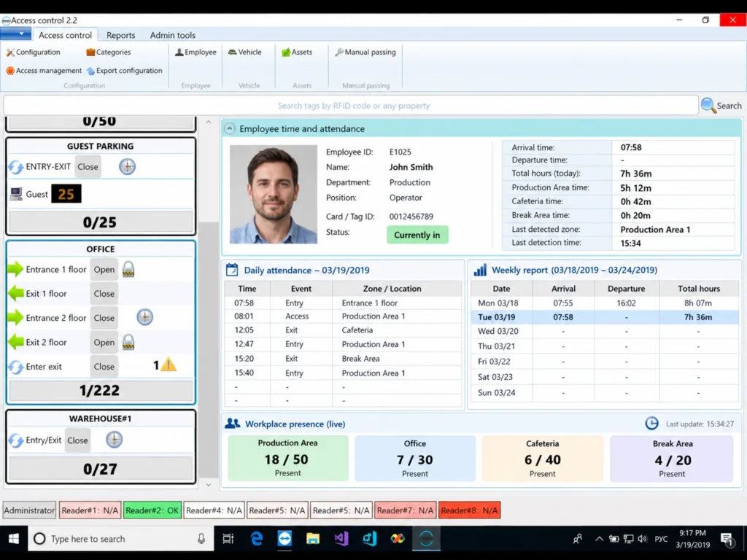Click the Warehouse#1 Entry/Exit clock icon
Screen dimensions: 747x560
pyautogui.click(x=114, y=439)
